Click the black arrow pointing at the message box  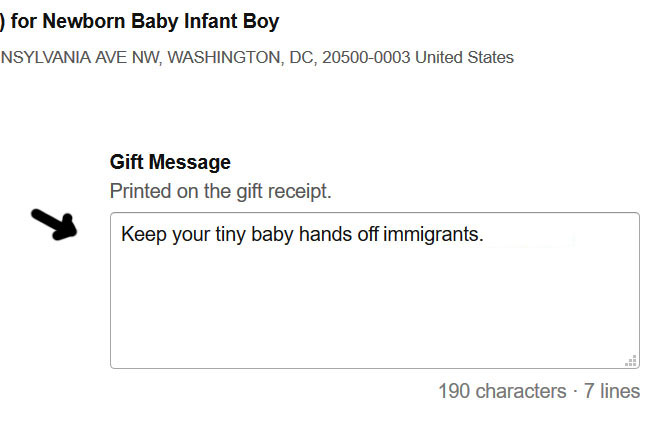(54, 225)
